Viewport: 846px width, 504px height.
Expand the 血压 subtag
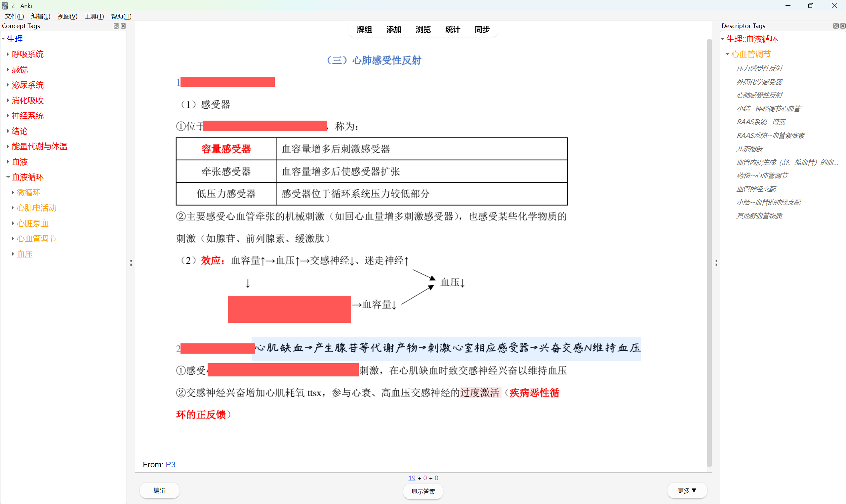pyautogui.click(x=13, y=254)
